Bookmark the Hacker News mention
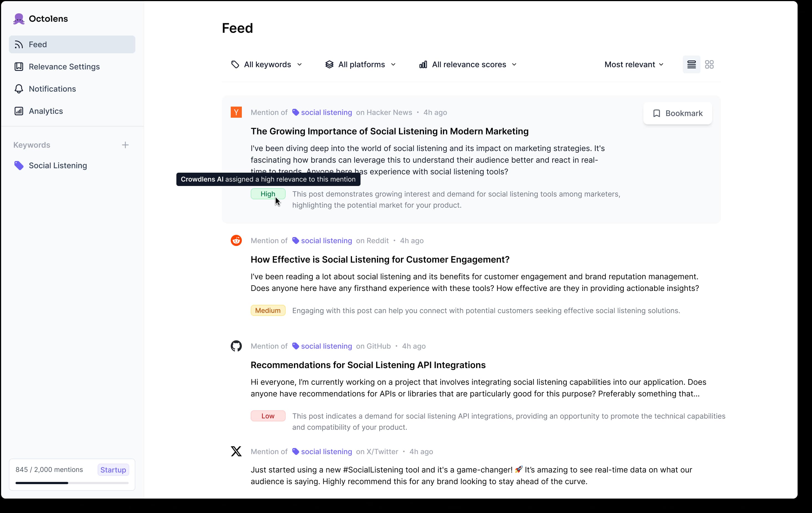The height and width of the screenshot is (513, 812). point(677,113)
